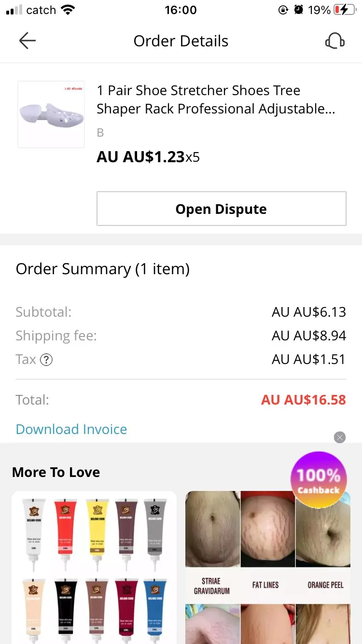Dismiss the cashback badge with x icon

tap(340, 437)
